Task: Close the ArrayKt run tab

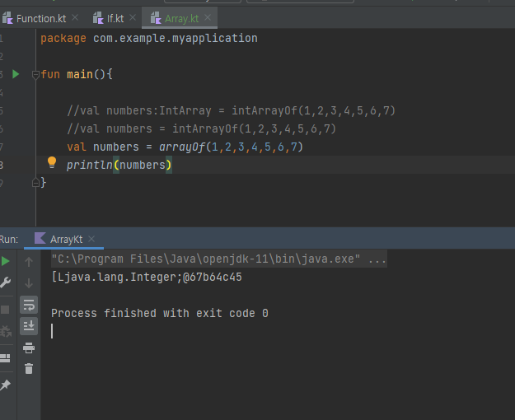Action: tap(91, 239)
